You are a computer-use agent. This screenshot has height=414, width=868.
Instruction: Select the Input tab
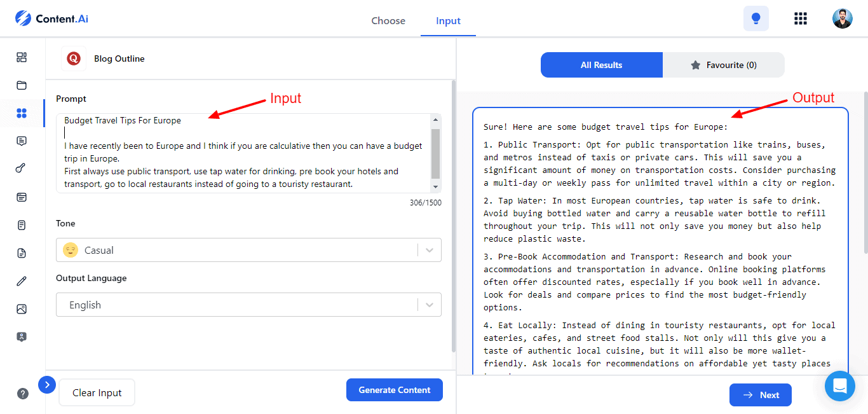(x=448, y=21)
